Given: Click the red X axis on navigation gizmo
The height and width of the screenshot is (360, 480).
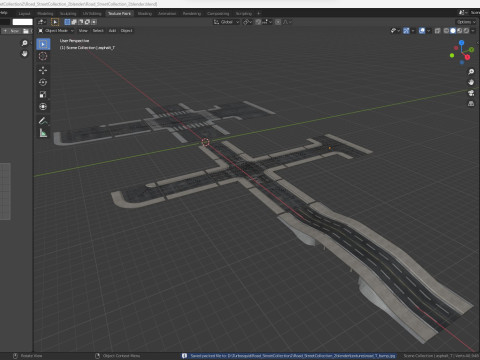Looking at the screenshot, I should pyautogui.click(x=467, y=57).
